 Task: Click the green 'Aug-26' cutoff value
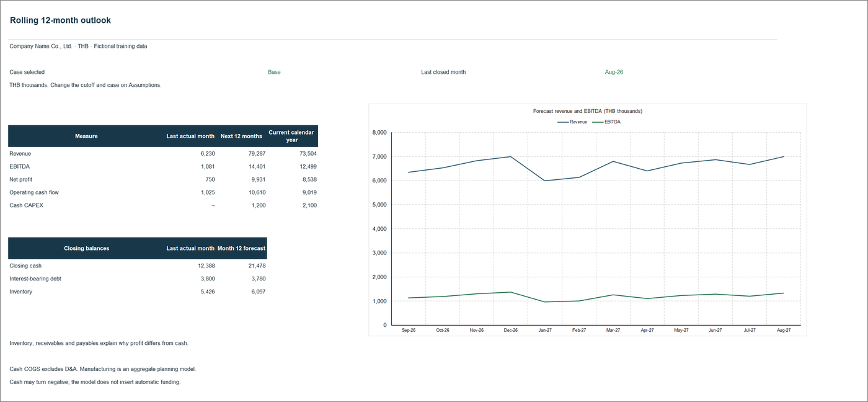pyautogui.click(x=614, y=72)
